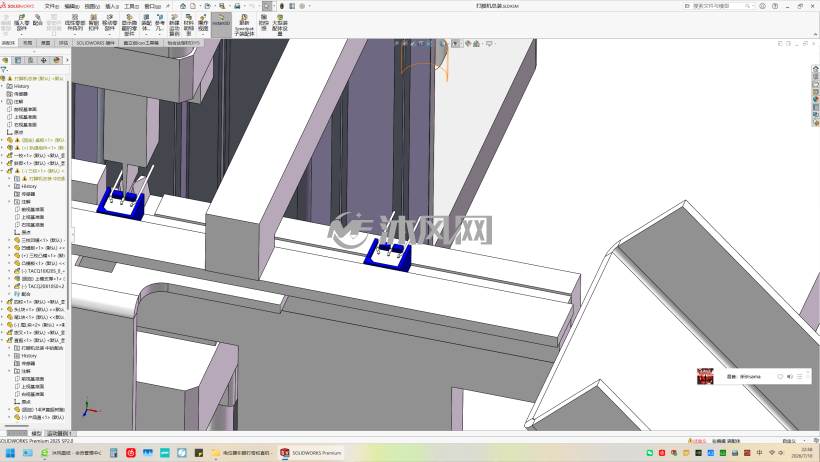Open the 插入零部件 dropdown arrow
The image size is (820, 462).
click(x=21, y=35)
